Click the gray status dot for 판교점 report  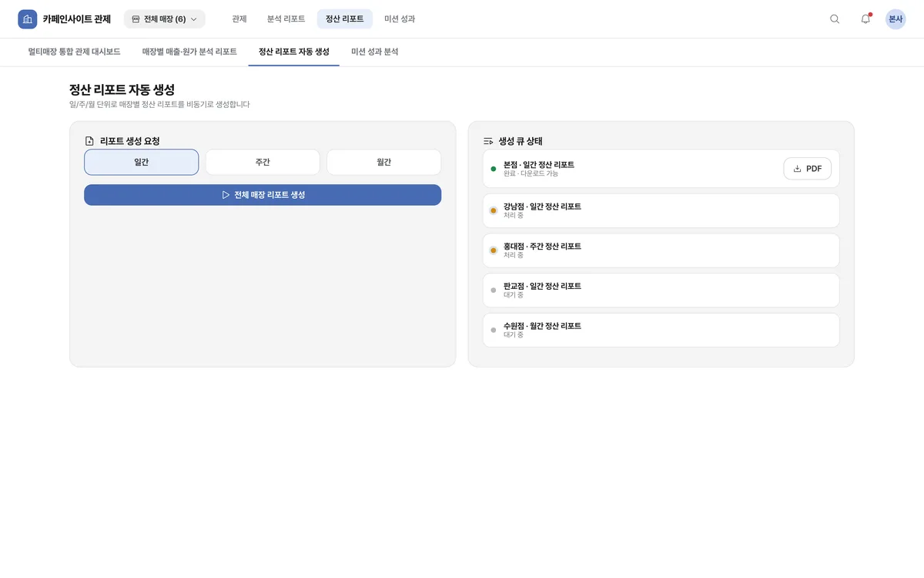[x=494, y=291]
